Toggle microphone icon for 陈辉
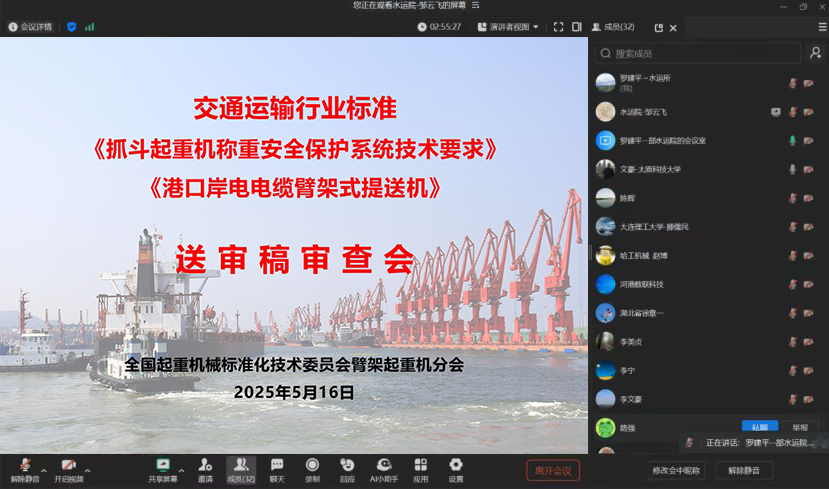Screen dimensions: 829x489 [793, 198]
